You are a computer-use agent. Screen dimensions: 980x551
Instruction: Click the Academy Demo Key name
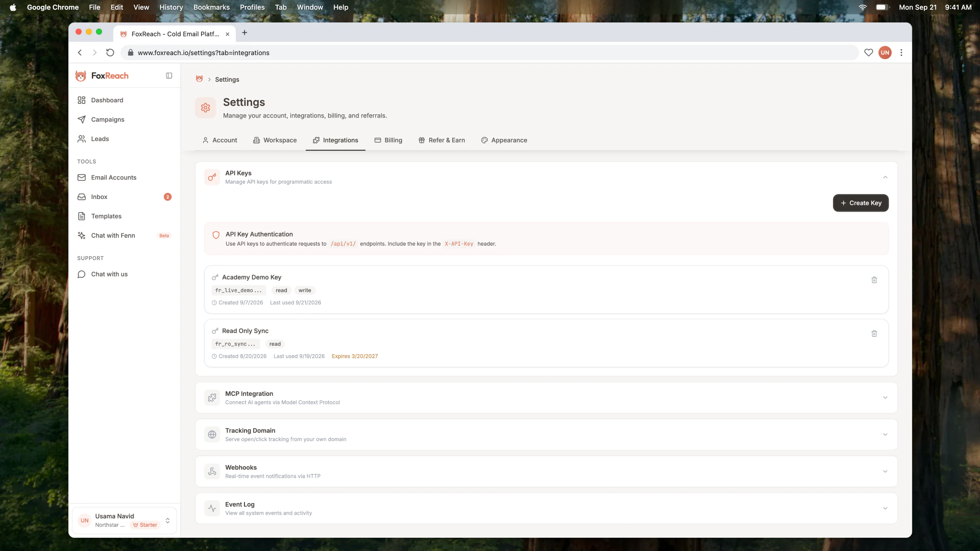pyautogui.click(x=251, y=277)
